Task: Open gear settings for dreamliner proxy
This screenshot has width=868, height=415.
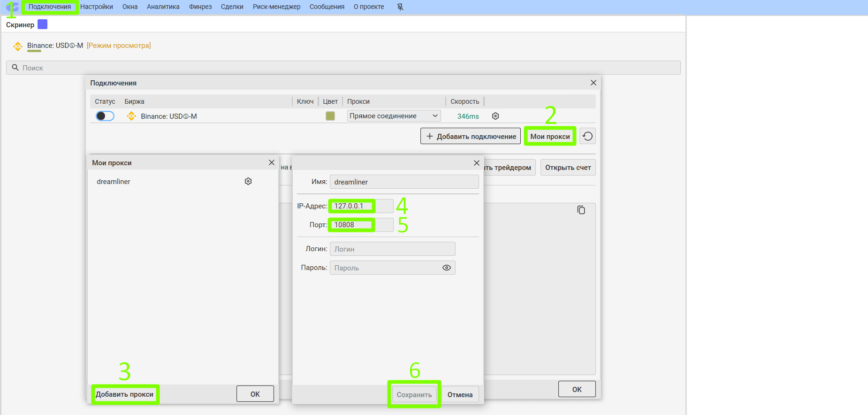Action: click(248, 182)
